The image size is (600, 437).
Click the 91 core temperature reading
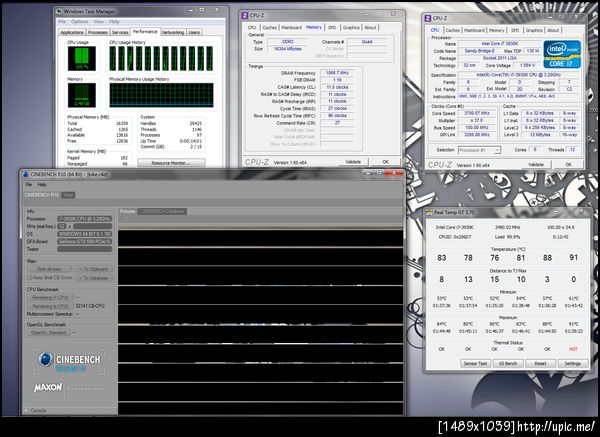(574, 258)
